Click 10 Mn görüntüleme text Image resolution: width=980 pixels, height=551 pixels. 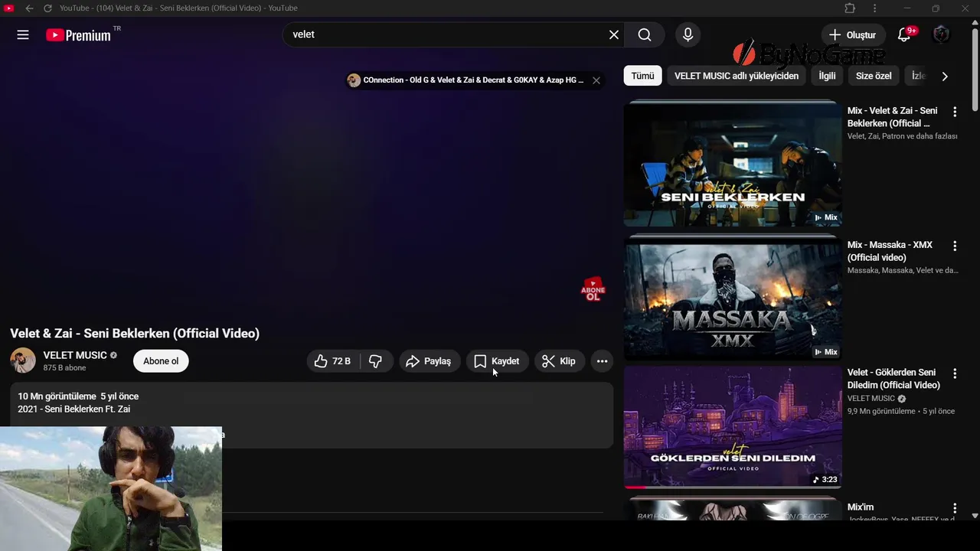(57, 396)
